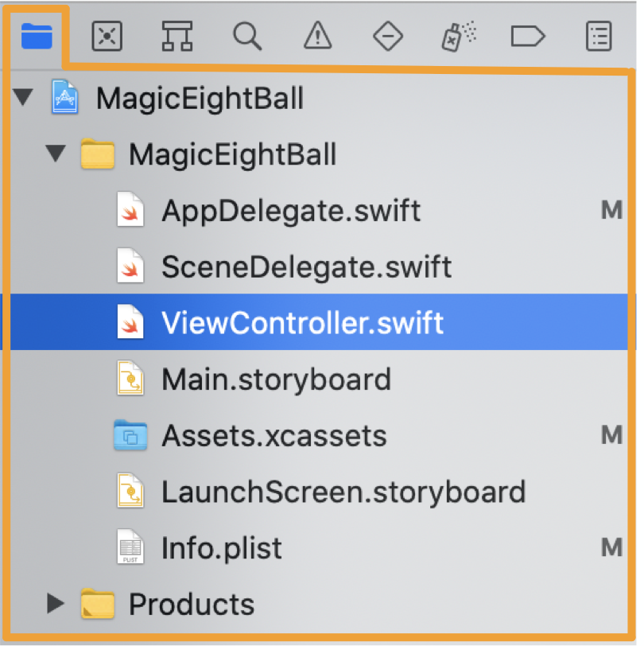Collapse the MagicEightBall yellow folder group

pos(56,154)
